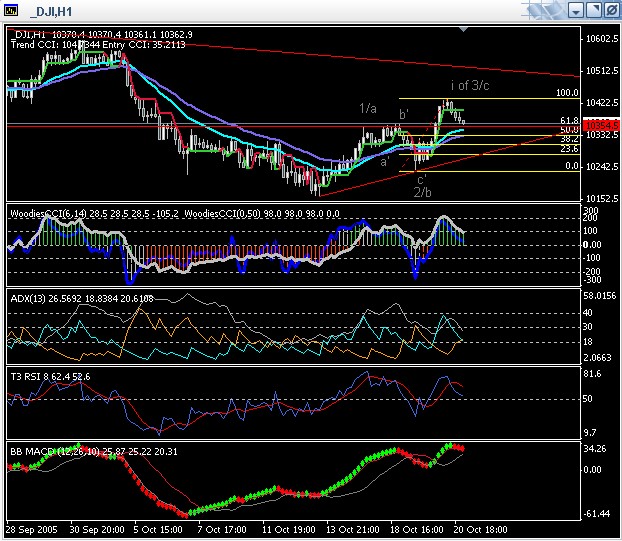Click the '2/b' wave label
This screenshot has width=622, height=541.
coord(422,192)
